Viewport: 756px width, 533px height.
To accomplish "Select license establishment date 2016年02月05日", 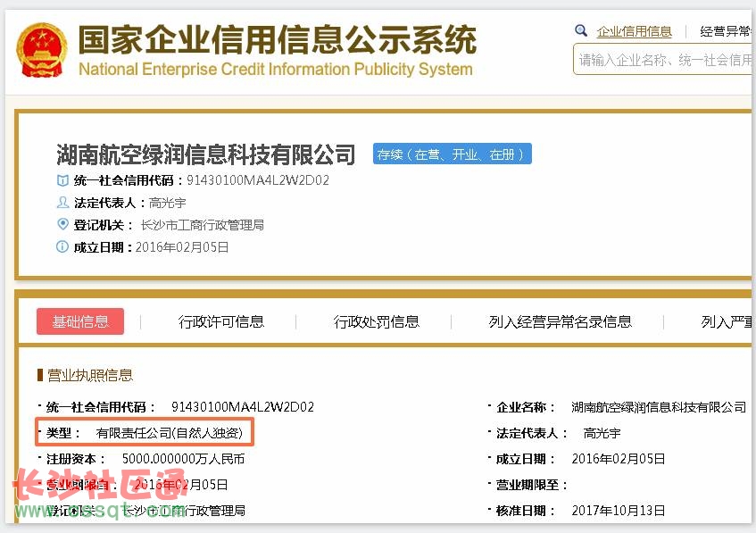I will pos(619,459).
